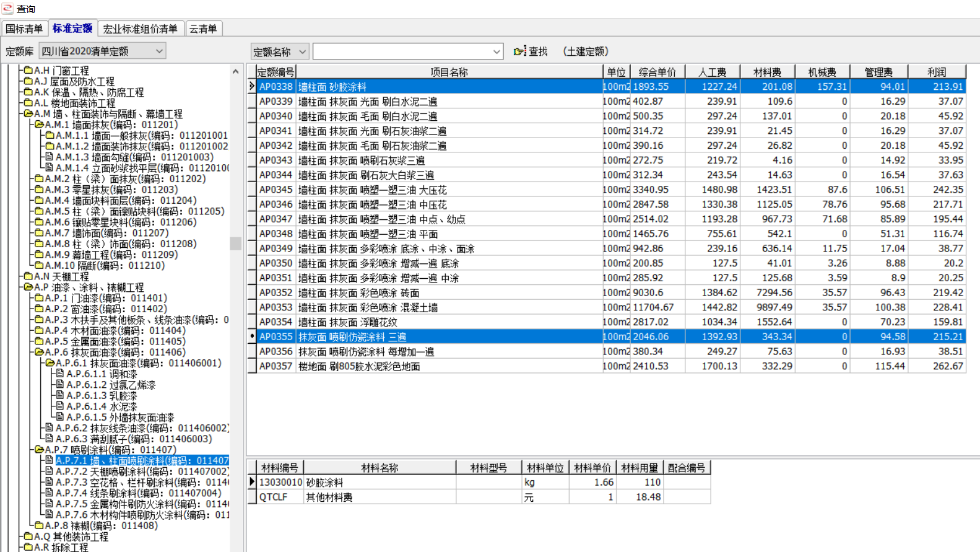Click the folder icon of A.P.1 门油漆

pos(39,298)
